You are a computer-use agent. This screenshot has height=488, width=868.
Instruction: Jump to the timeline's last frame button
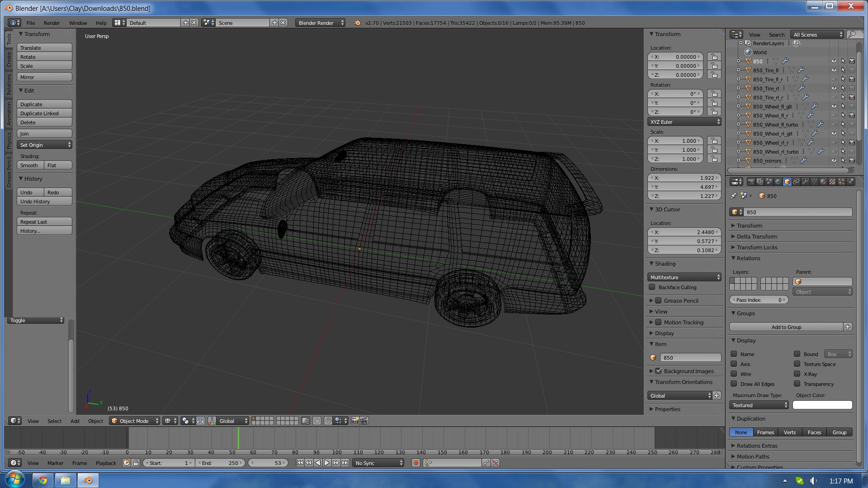coord(345,463)
